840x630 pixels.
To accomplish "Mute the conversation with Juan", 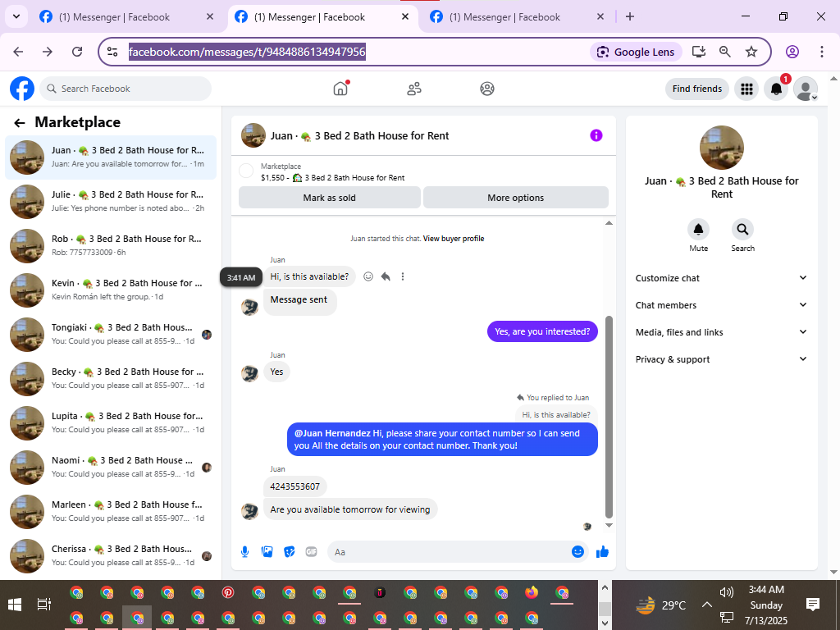I will click(x=699, y=230).
